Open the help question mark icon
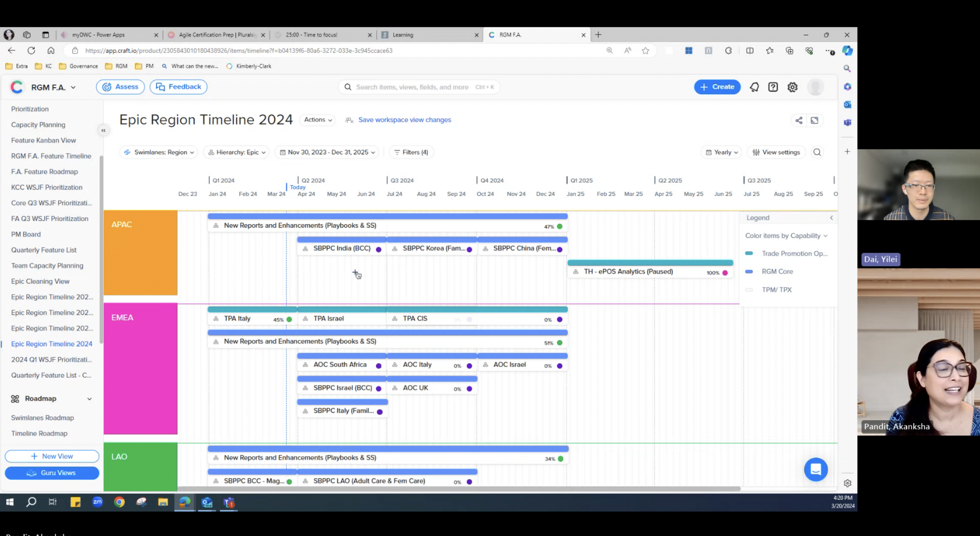This screenshot has height=536, width=980. coord(773,87)
